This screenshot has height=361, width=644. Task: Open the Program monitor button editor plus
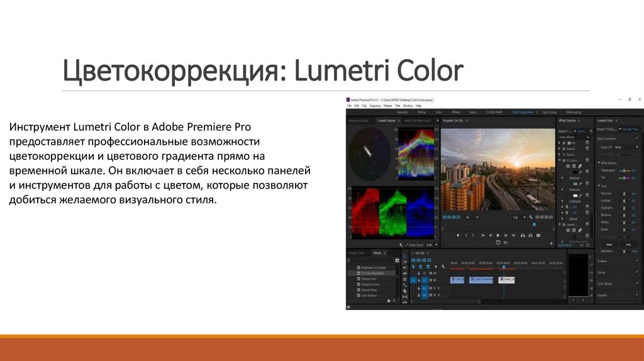pyautogui.click(x=551, y=243)
